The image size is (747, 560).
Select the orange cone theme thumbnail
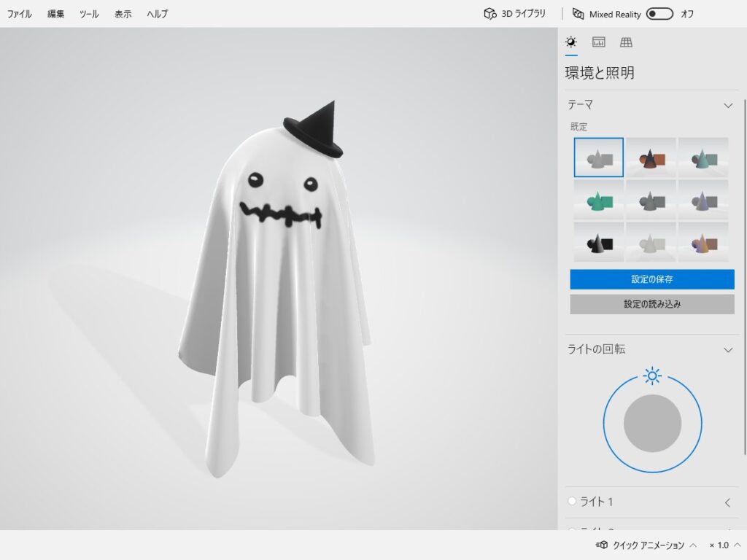click(x=651, y=157)
